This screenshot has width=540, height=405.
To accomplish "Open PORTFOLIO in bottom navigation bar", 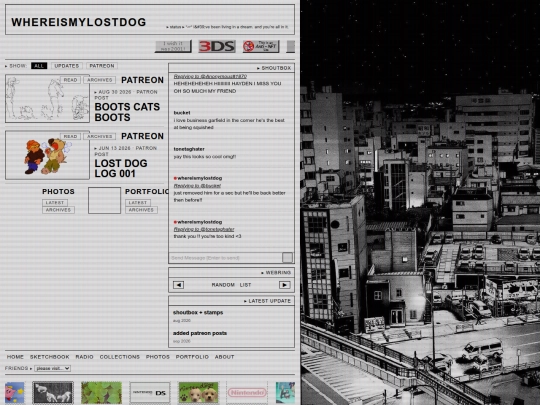I will point(192,357).
